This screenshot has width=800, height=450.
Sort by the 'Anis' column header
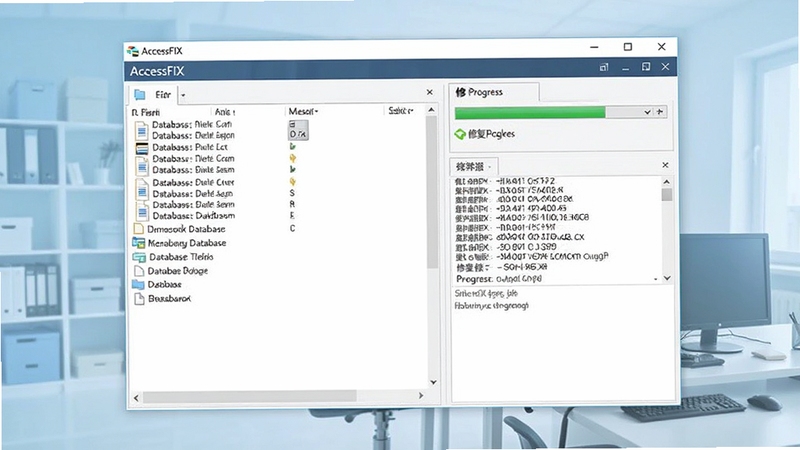point(224,111)
